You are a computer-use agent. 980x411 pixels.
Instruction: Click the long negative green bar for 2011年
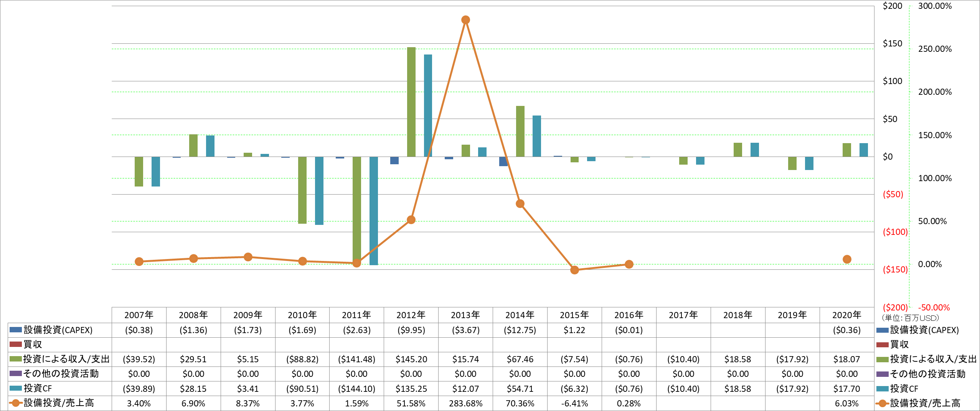357,210
